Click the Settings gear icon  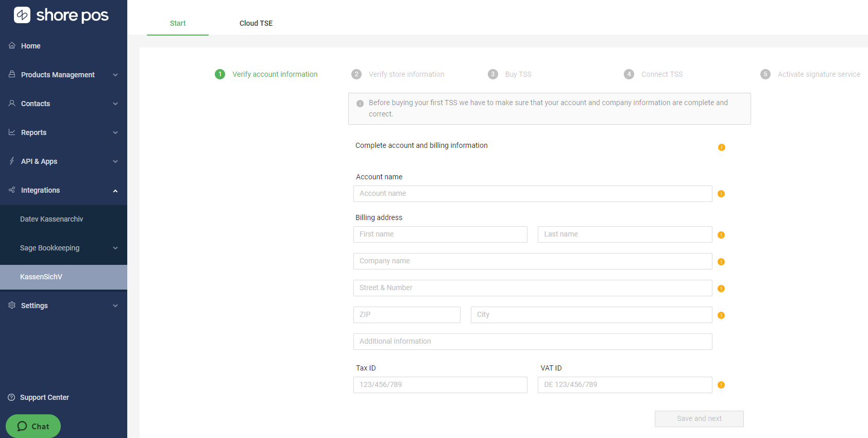12,305
